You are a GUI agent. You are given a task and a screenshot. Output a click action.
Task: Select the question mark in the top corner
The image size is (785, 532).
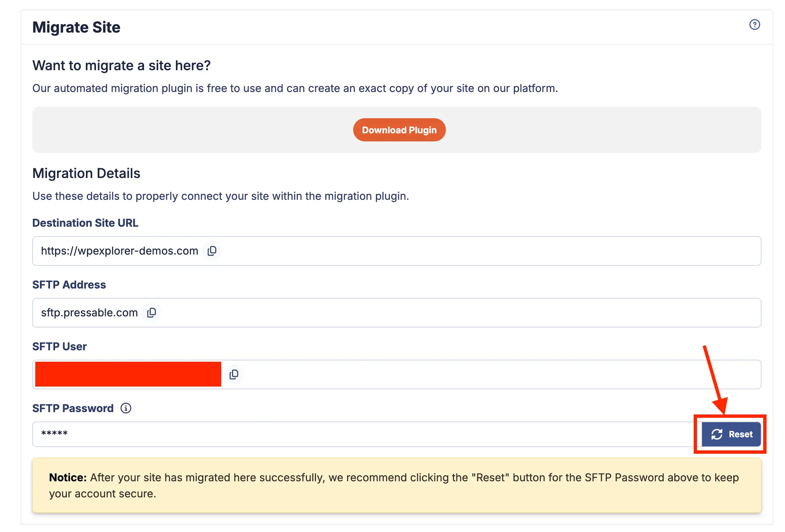point(755,25)
